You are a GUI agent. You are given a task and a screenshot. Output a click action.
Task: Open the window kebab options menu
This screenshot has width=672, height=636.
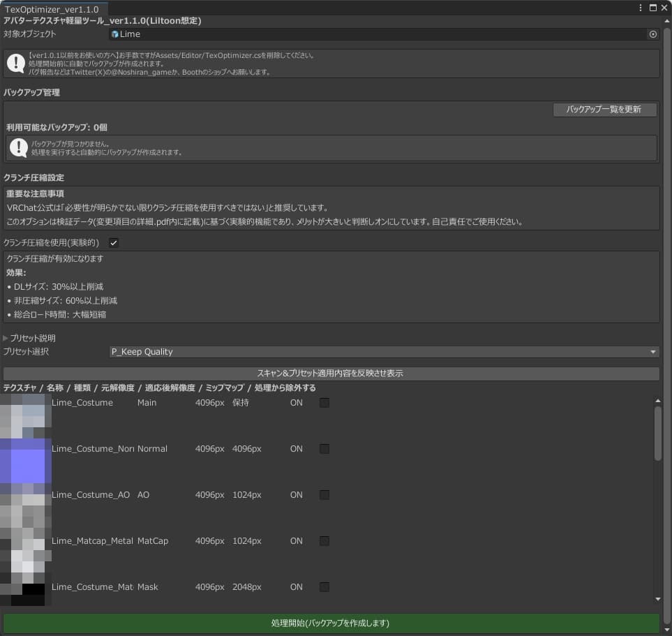click(641, 8)
